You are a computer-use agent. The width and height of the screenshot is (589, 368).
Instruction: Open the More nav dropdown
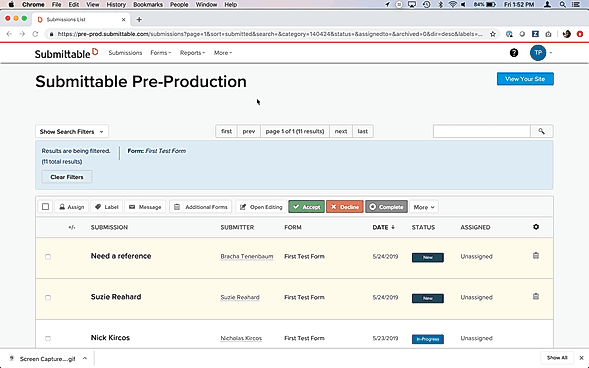[223, 53]
